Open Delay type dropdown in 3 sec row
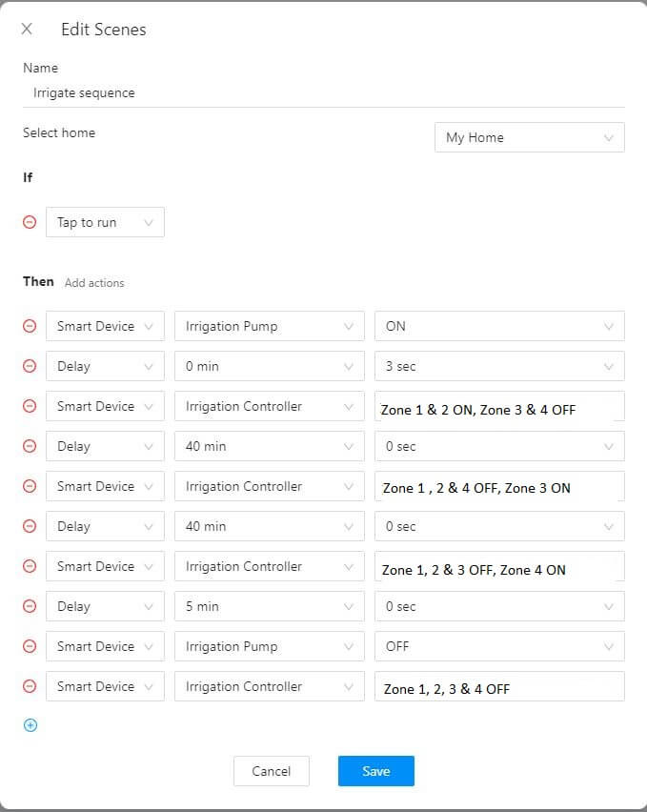 pyautogui.click(x=105, y=366)
